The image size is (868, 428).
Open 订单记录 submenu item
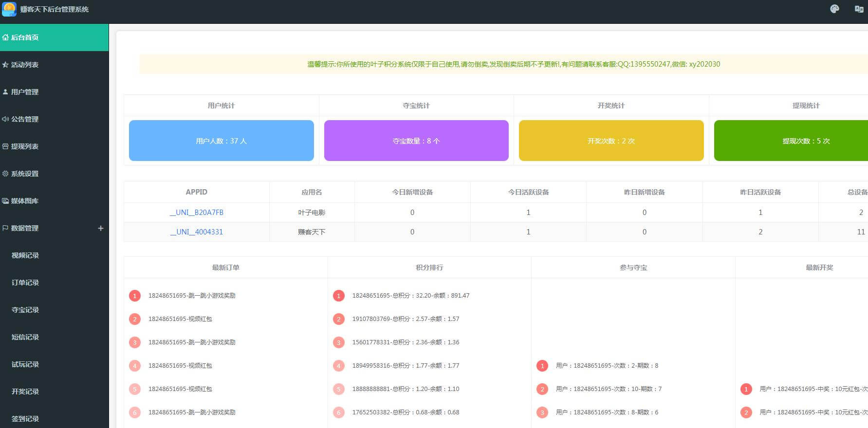tap(54, 283)
